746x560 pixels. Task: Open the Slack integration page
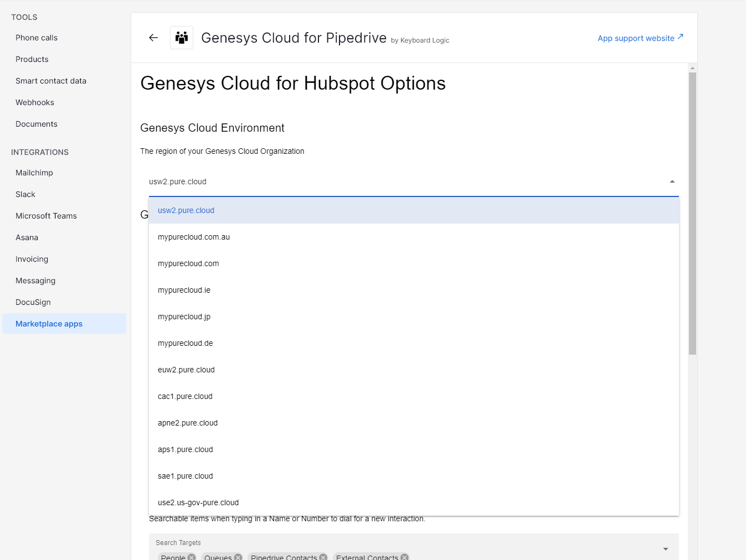pyautogui.click(x=25, y=194)
